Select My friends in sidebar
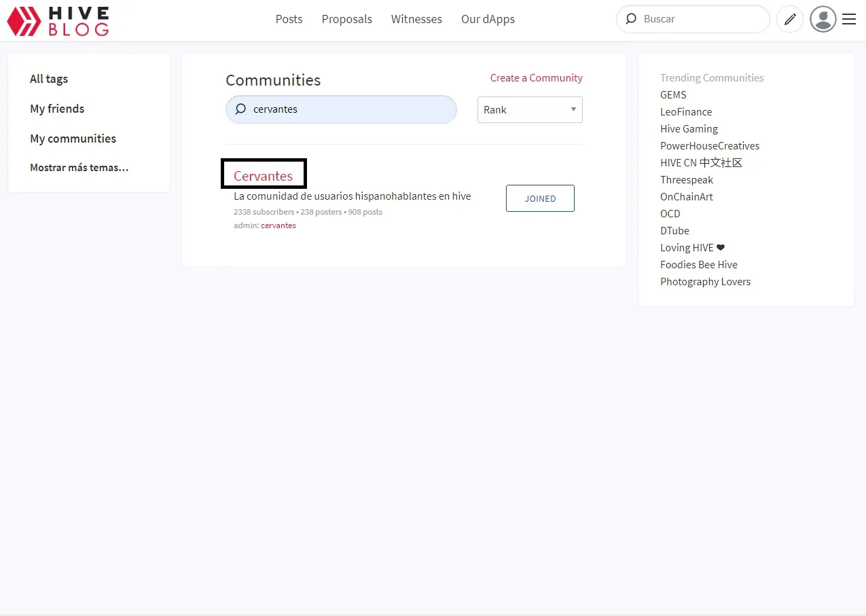 click(x=57, y=109)
